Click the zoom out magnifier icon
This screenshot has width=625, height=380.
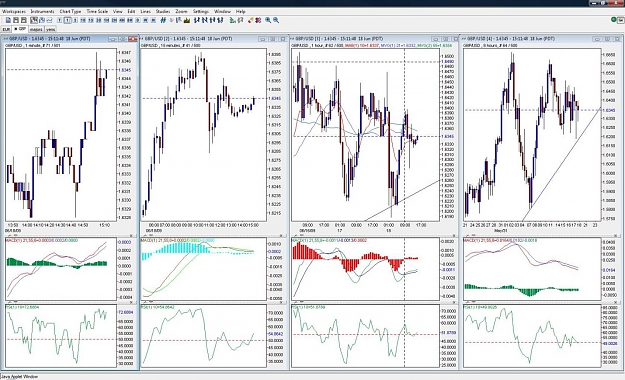click(x=276, y=20)
